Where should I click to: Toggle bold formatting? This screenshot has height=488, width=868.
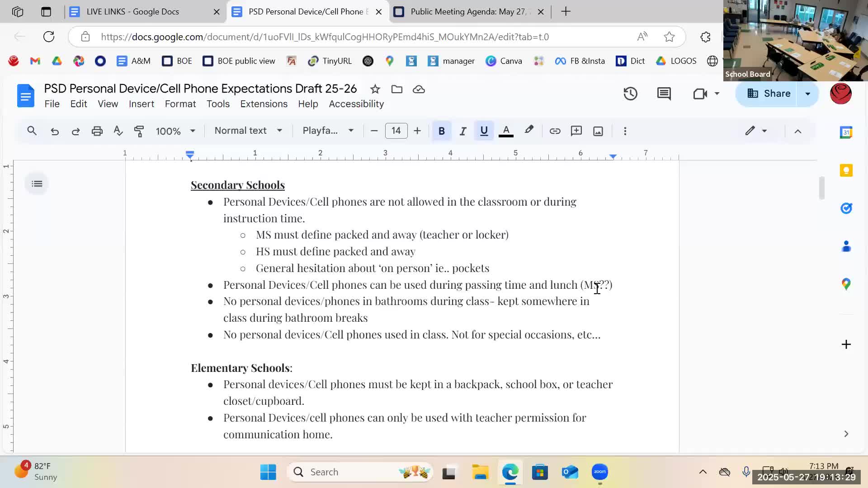coord(441,131)
